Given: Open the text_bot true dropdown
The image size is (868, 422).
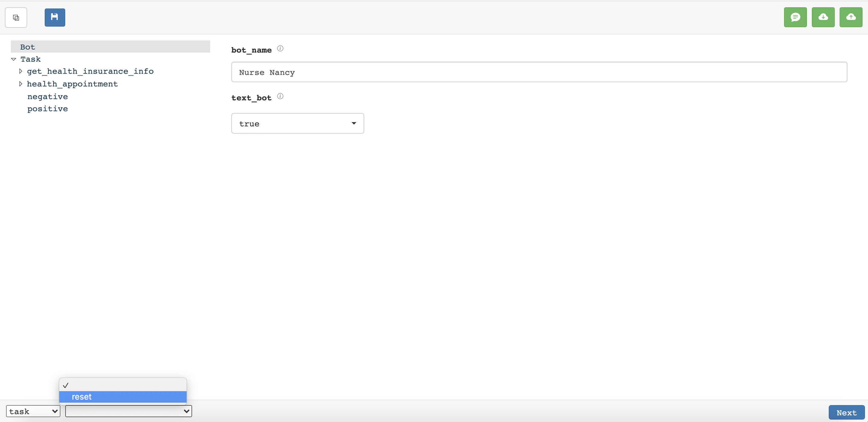Looking at the screenshot, I should [x=297, y=123].
